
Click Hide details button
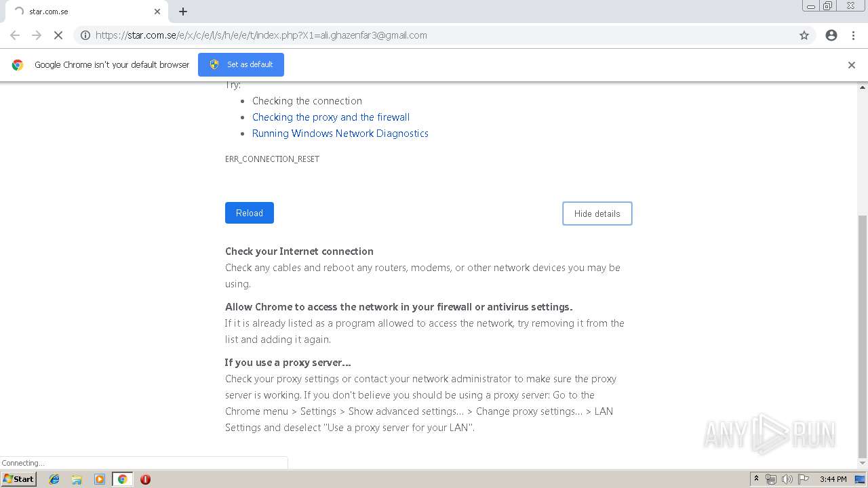click(x=597, y=213)
